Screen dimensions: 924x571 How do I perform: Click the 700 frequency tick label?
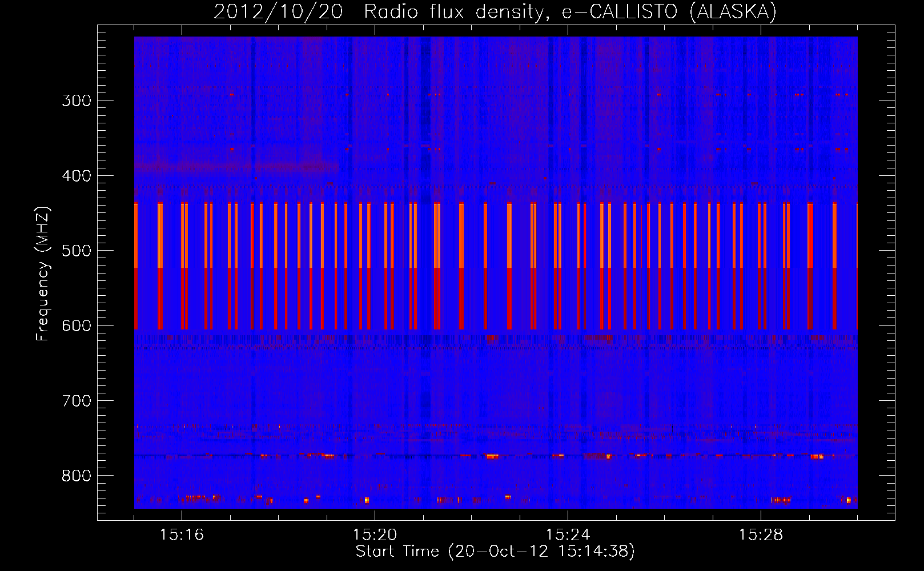pyautogui.click(x=77, y=401)
